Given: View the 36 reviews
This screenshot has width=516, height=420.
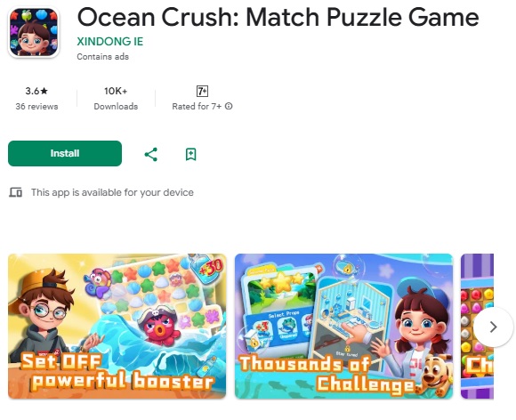Looking at the screenshot, I should 36,106.
